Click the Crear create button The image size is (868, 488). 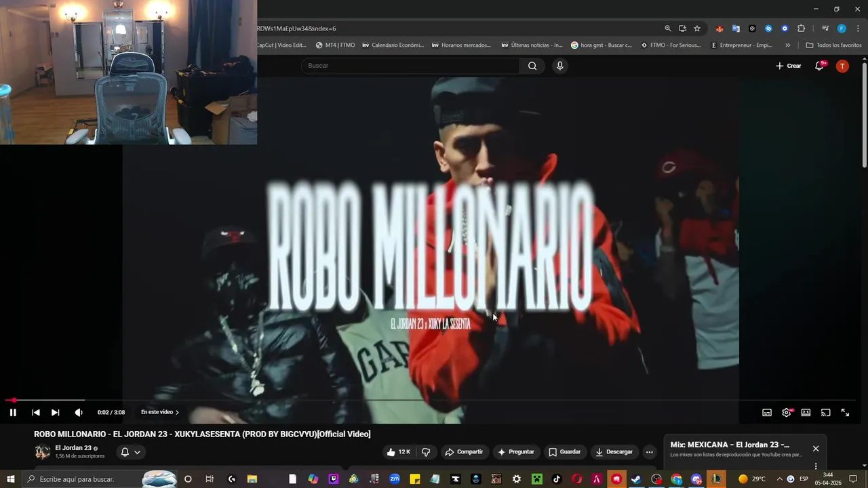[789, 66]
